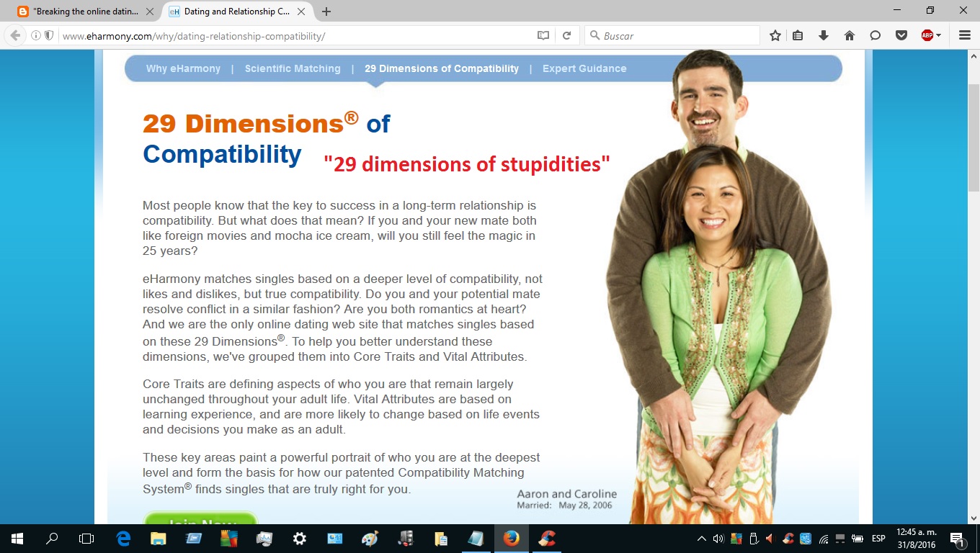This screenshot has width=980, height=553.
Task: Enter Reader View with the book icon
Action: (543, 35)
